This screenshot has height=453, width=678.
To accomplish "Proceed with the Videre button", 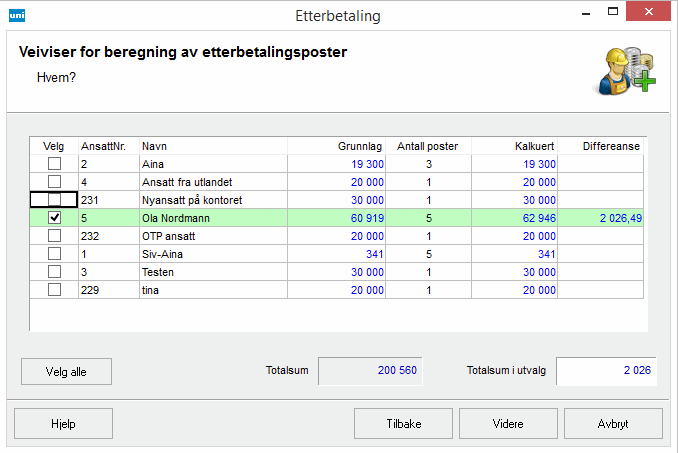I will pos(508,424).
